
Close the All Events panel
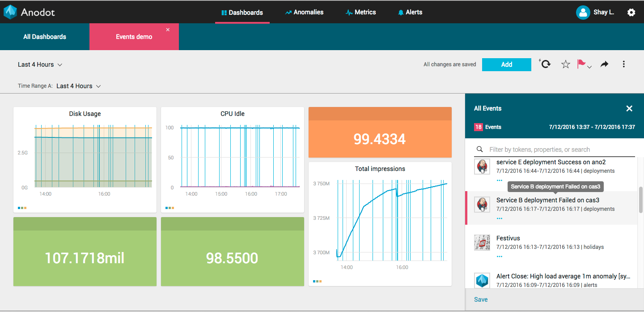pos(629,108)
